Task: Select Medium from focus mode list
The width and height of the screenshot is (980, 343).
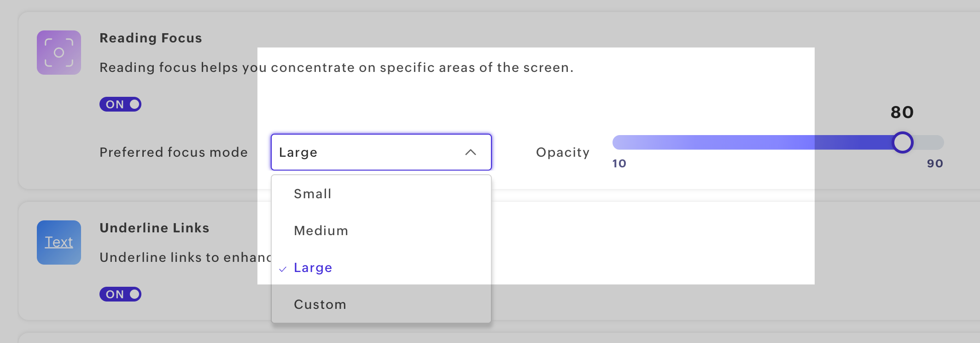Action: pos(381,231)
